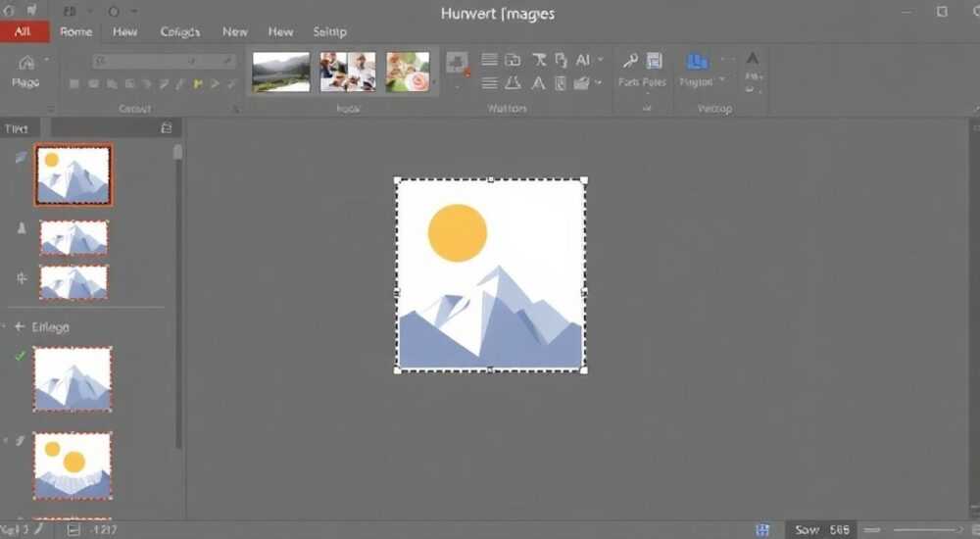Click the ribbon search input field
The width and height of the screenshot is (980, 539).
click(x=165, y=61)
